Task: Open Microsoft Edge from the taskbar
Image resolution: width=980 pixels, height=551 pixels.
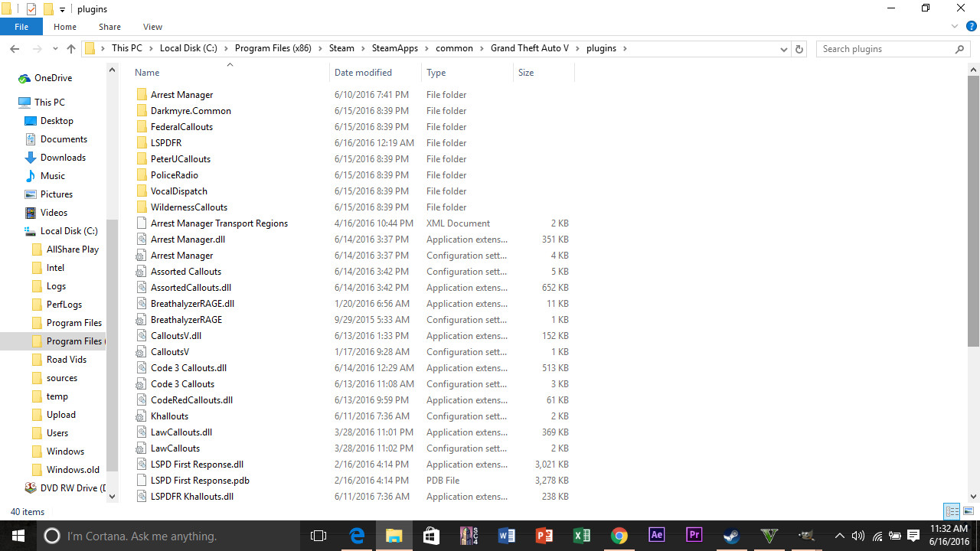Action: pos(357,536)
